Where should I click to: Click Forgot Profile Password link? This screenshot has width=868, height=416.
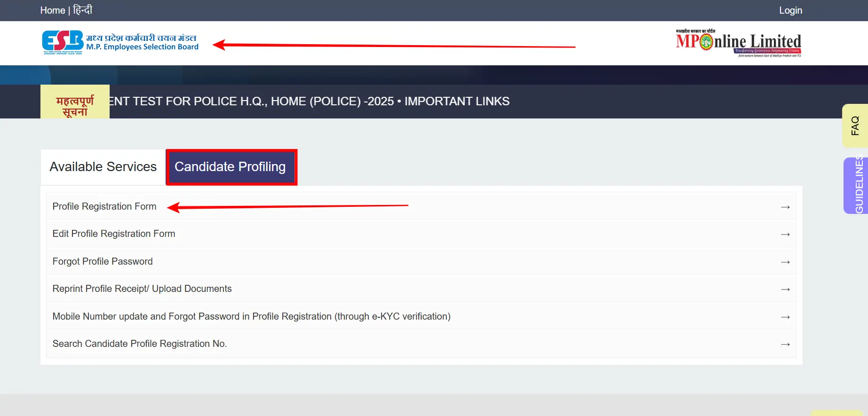point(103,261)
